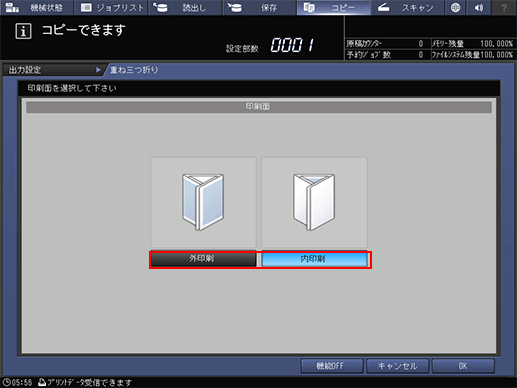Screen dimensions: 517x388
Task: Click the information icon beside コピーできます
Action: click(23, 31)
